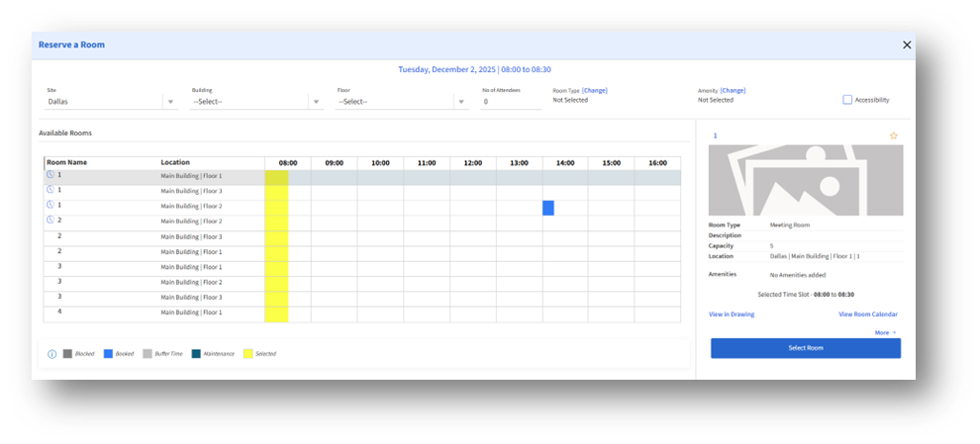Click clock icon beside room 2 on Floor 2
Viewport: 980px width, 444px height.
click(50, 221)
